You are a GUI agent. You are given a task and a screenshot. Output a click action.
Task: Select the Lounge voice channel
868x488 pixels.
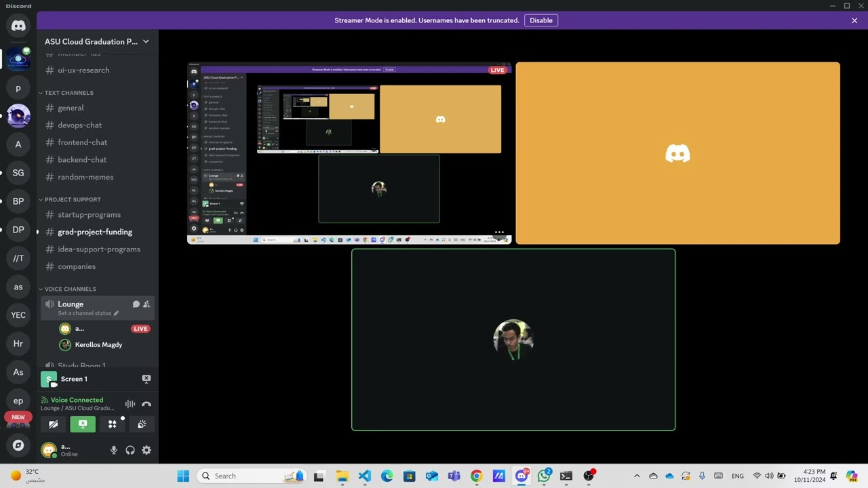pos(98,308)
